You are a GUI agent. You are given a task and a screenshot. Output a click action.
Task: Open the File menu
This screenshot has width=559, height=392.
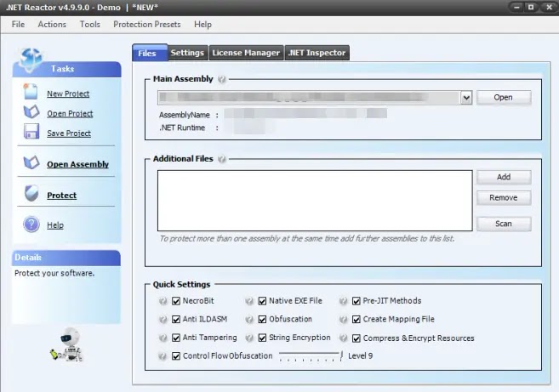[18, 24]
